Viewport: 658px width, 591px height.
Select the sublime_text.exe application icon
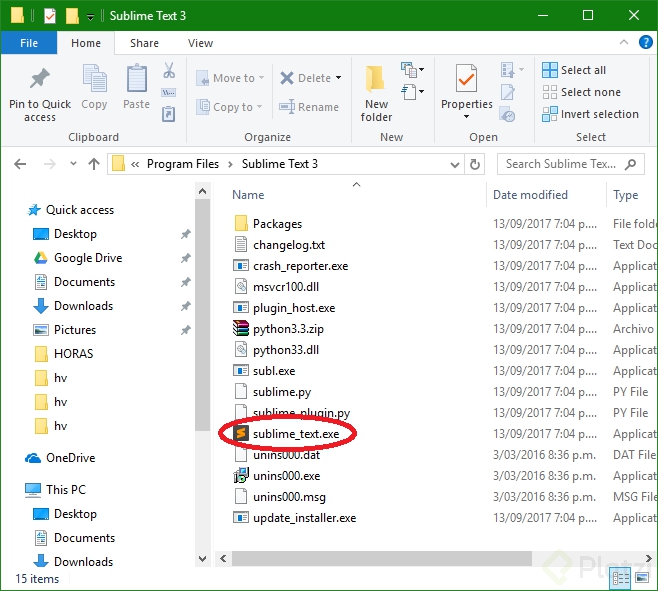tap(241, 433)
